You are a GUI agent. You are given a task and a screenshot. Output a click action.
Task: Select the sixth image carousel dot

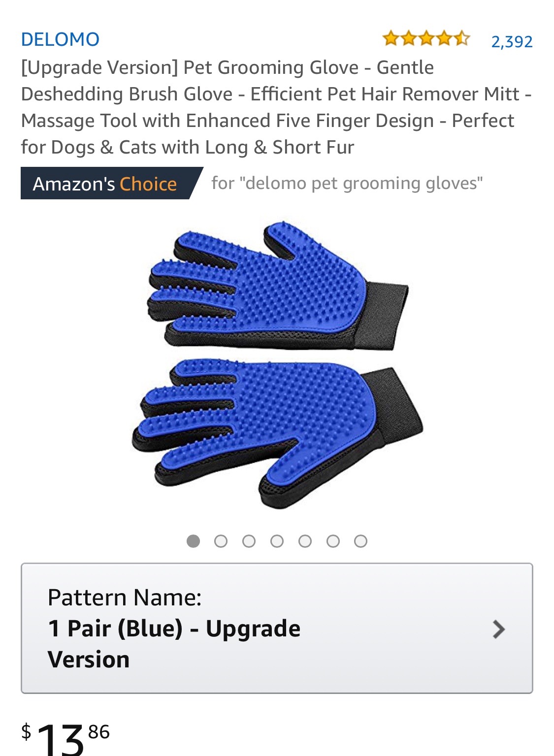333,541
